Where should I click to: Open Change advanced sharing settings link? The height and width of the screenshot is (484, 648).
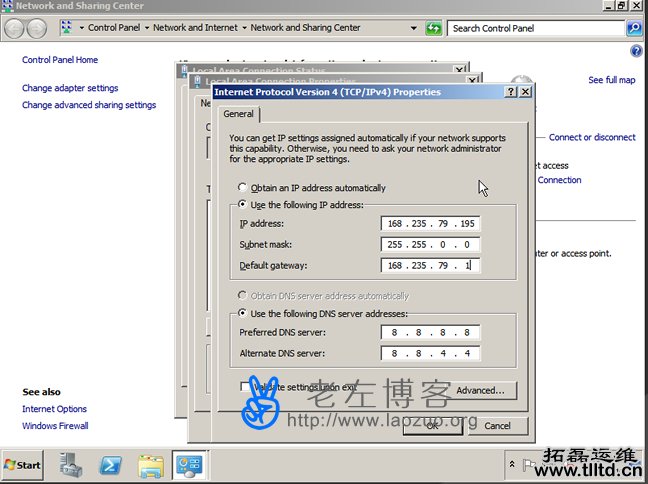89,105
